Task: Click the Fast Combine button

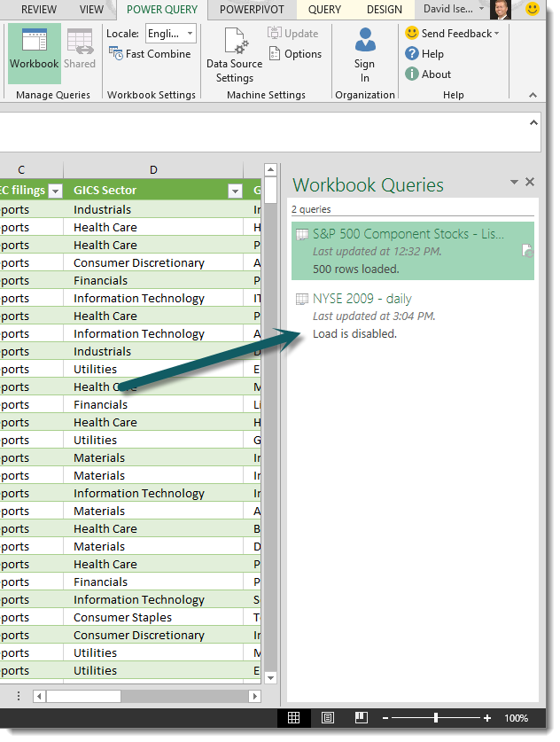Action: pyautogui.click(x=150, y=54)
